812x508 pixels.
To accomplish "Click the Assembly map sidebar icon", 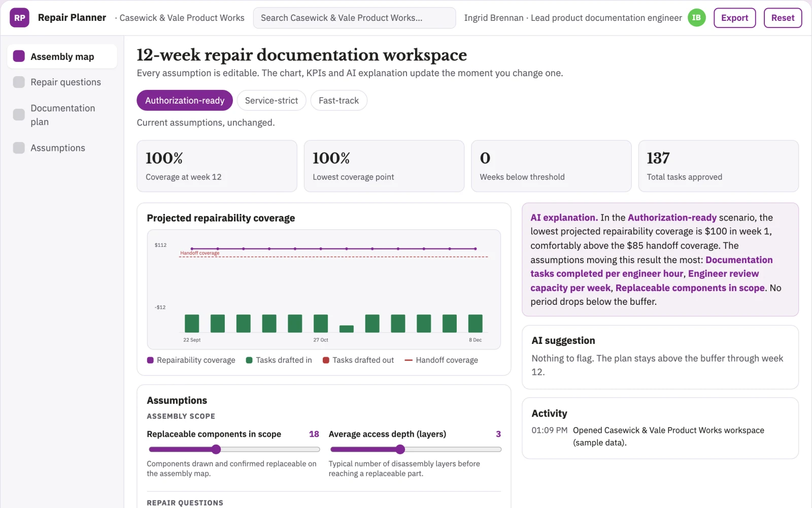I will pos(19,56).
